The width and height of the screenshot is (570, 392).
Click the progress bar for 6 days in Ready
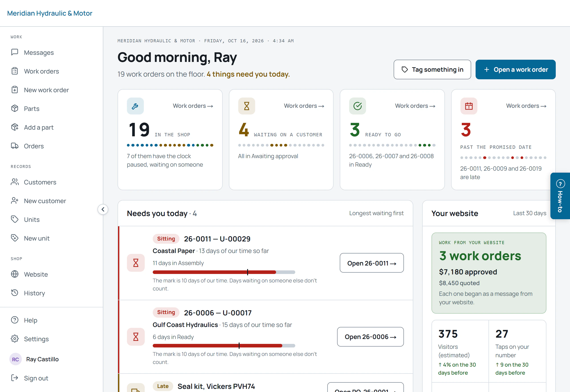(x=224, y=346)
